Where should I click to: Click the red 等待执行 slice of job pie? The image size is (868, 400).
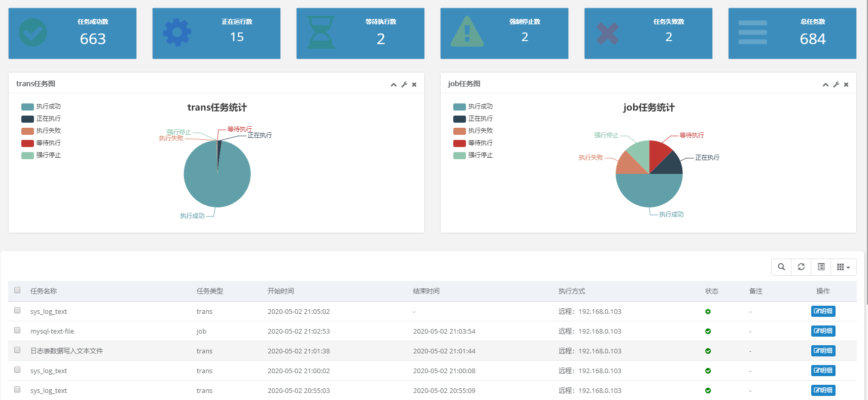click(658, 154)
